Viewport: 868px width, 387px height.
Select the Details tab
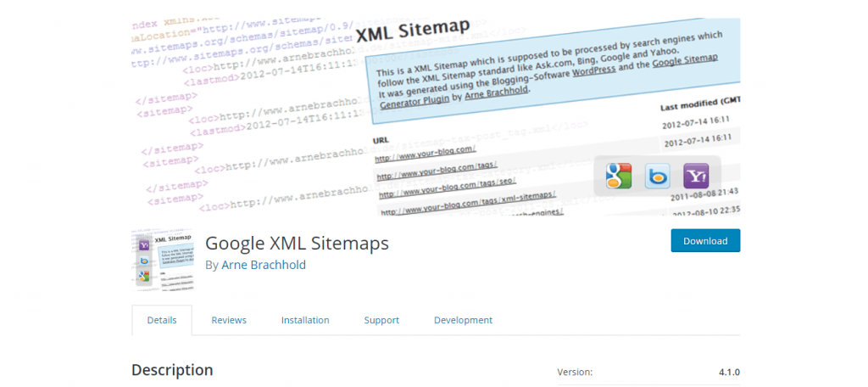point(162,320)
